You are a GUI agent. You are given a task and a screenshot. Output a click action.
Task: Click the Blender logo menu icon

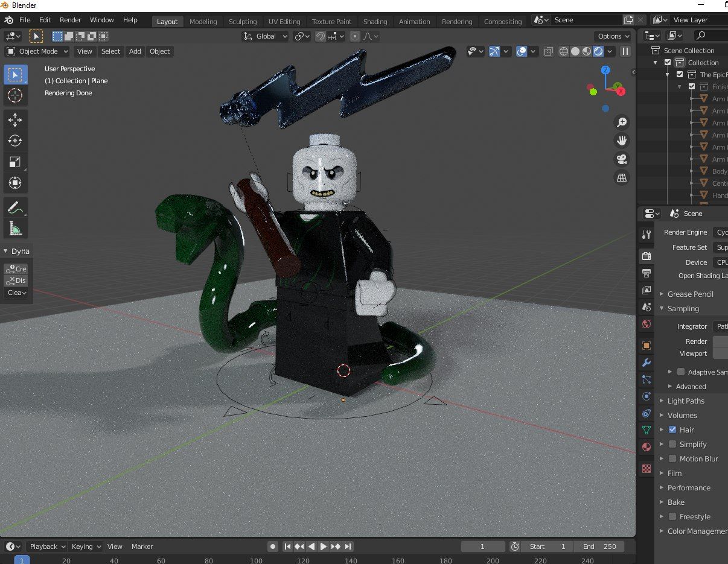pyautogui.click(x=8, y=20)
